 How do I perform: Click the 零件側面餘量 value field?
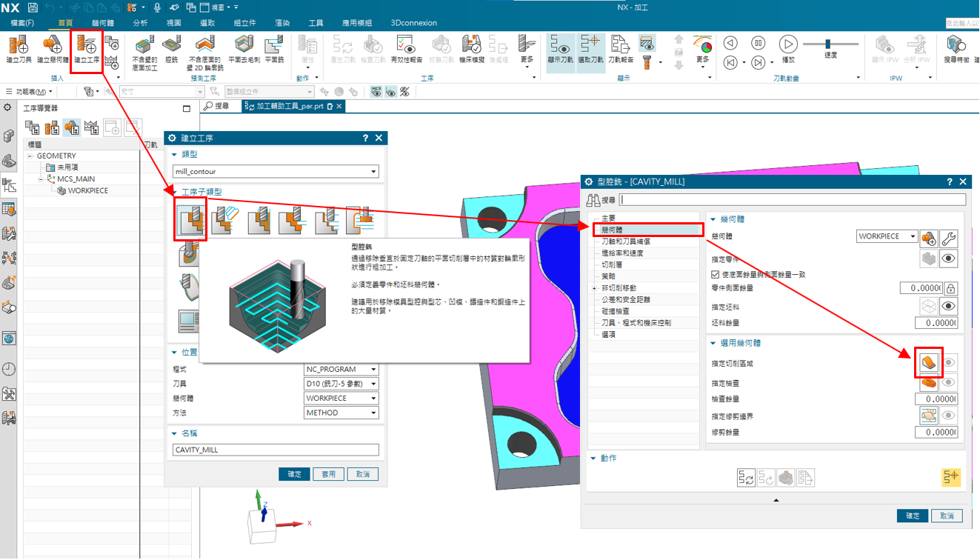pyautogui.click(x=921, y=288)
